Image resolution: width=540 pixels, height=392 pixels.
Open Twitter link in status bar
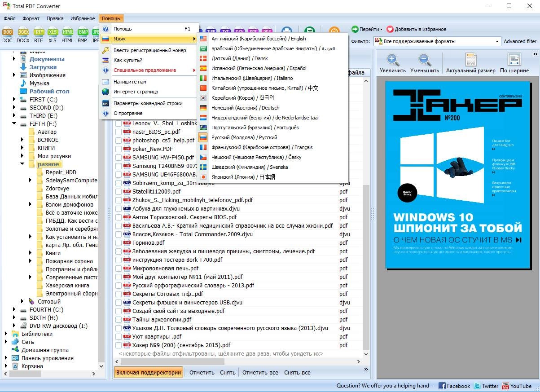[x=486, y=386]
